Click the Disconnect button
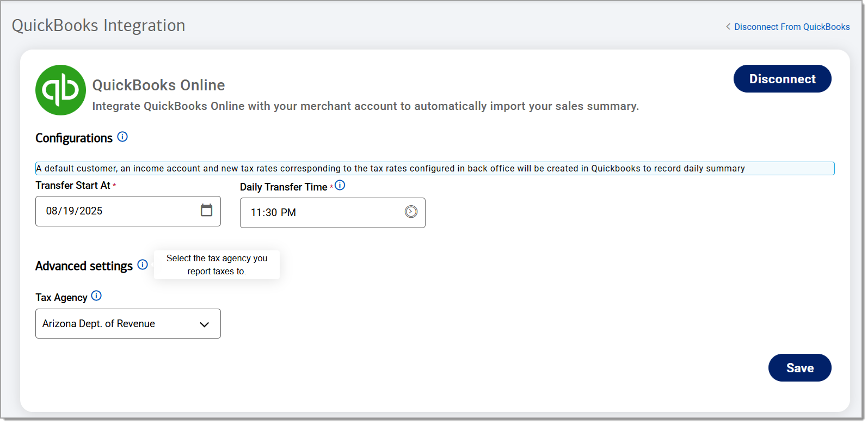 (782, 79)
